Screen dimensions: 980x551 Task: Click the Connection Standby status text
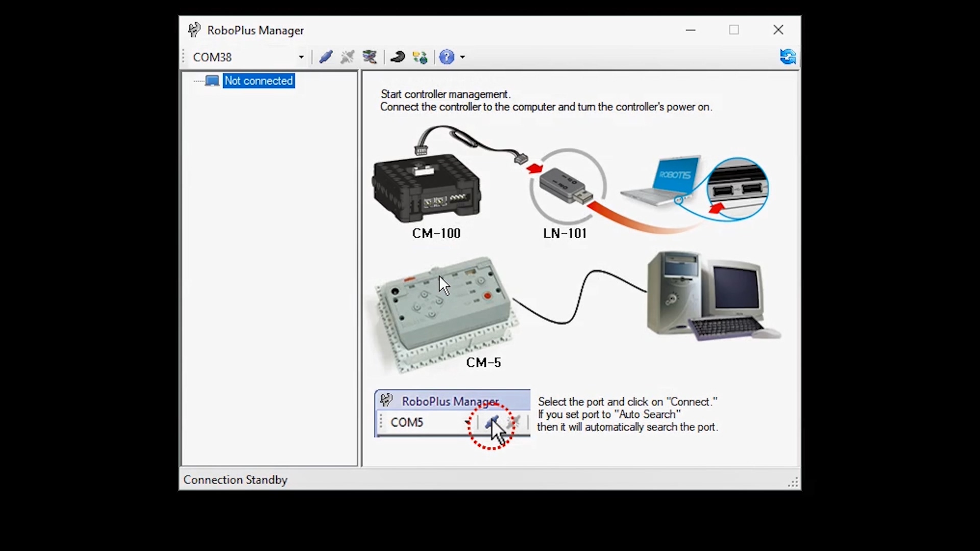coord(235,480)
